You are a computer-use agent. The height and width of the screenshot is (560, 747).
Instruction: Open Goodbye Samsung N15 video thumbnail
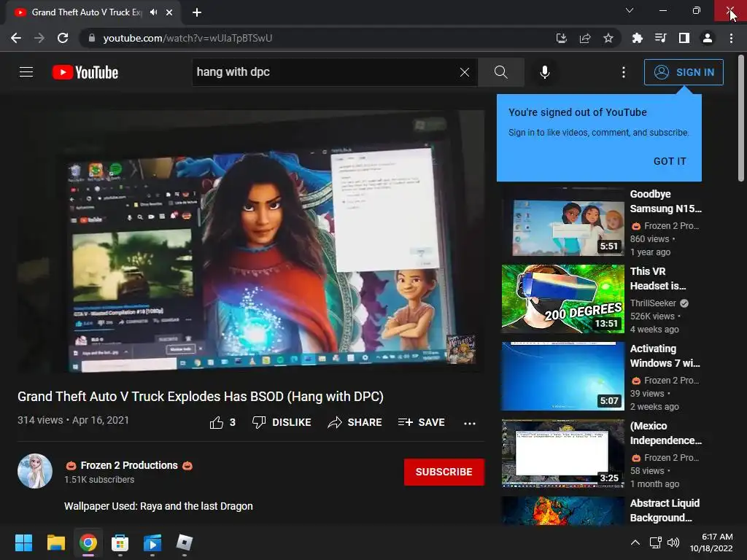click(x=563, y=222)
